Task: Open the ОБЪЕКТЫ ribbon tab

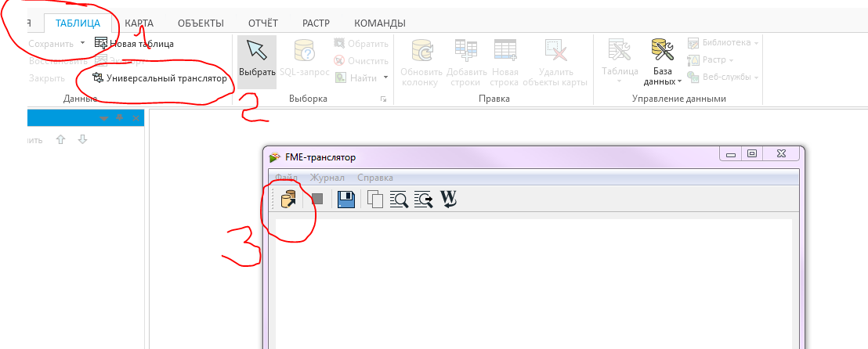Action: pos(201,23)
